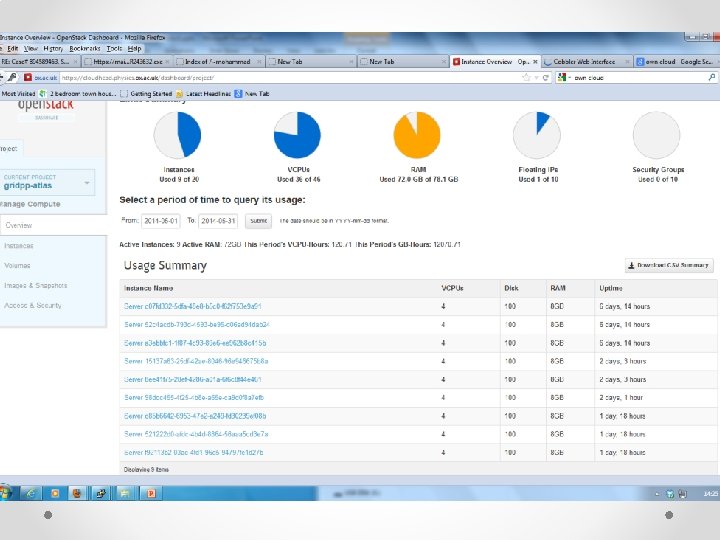This screenshot has height=540, width=720.
Task: Click the Instances usage pie chart
Action: tap(178, 135)
